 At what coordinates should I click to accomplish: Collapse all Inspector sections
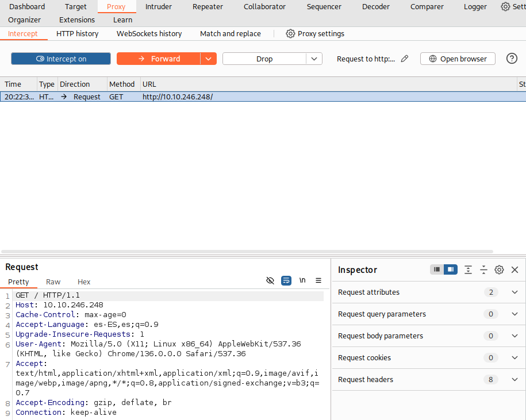coord(483,269)
